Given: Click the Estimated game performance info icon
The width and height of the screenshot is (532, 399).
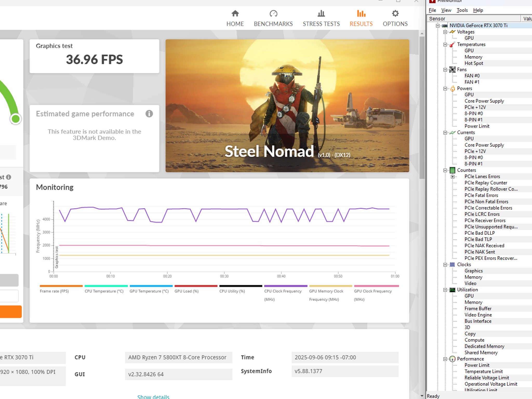Looking at the screenshot, I should click(149, 114).
